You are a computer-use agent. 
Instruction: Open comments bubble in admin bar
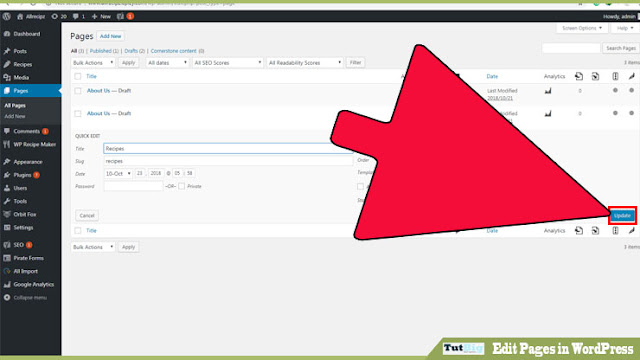point(79,16)
